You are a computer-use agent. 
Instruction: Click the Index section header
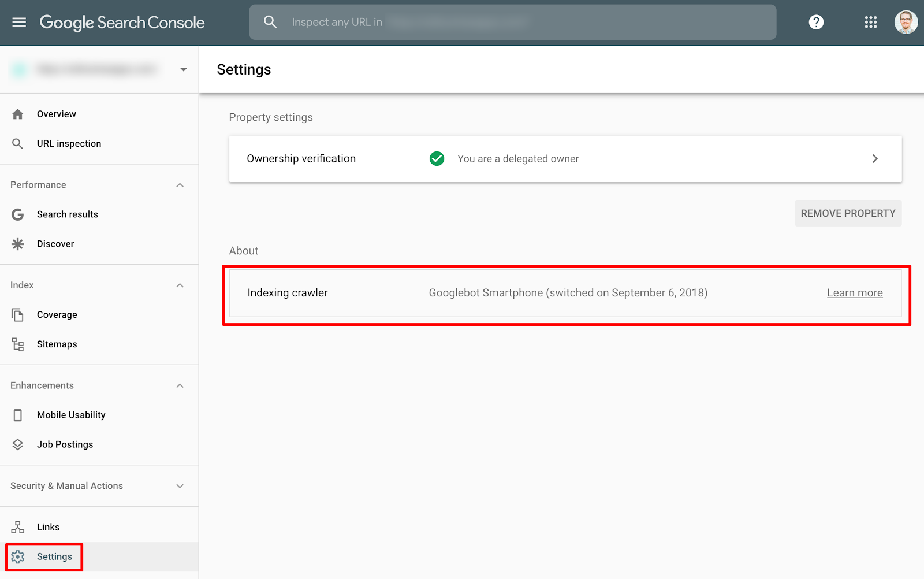pyautogui.click(x=22, y=285)
